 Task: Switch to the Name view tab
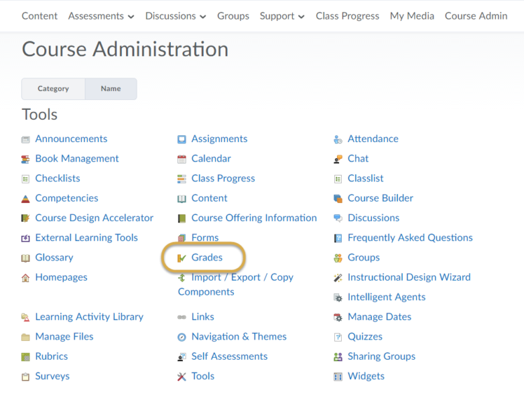(x=111, y=89)
